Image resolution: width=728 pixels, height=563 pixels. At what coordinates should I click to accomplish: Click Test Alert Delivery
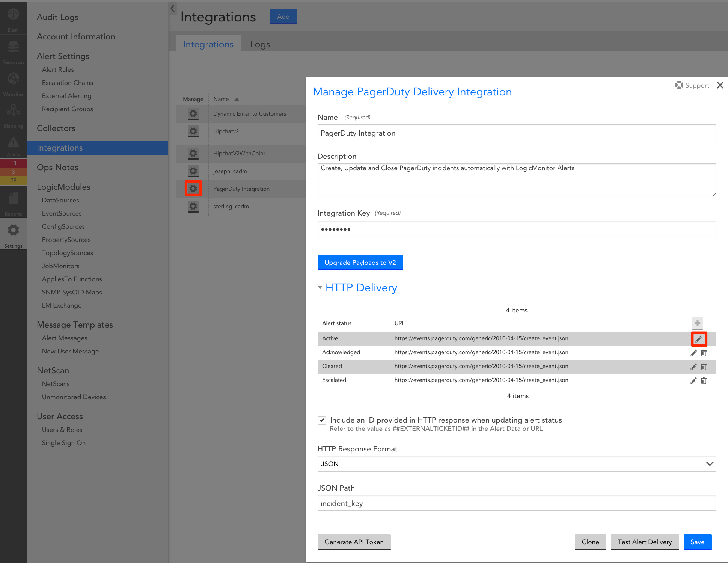(x=644, y=542)
